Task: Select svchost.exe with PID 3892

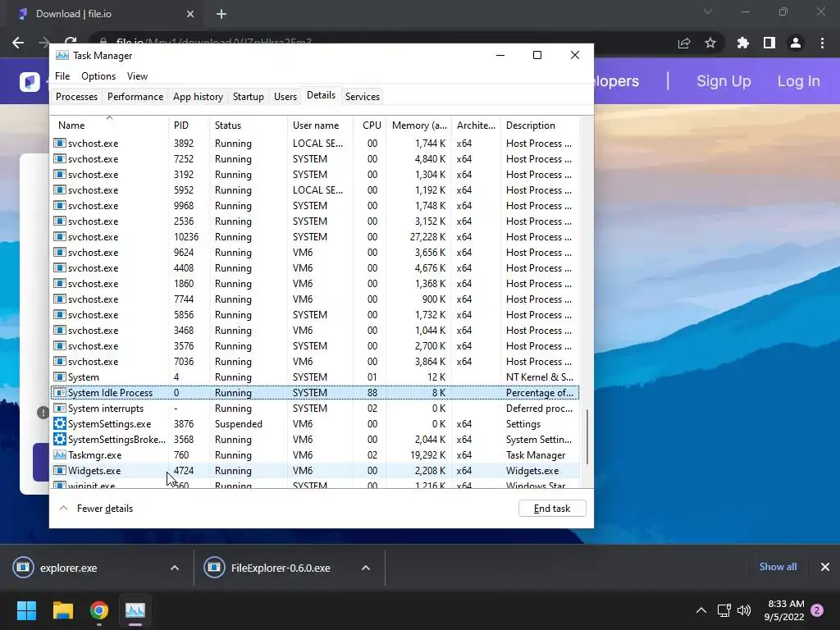Action: pyautogui.click(x=315, y=144)
